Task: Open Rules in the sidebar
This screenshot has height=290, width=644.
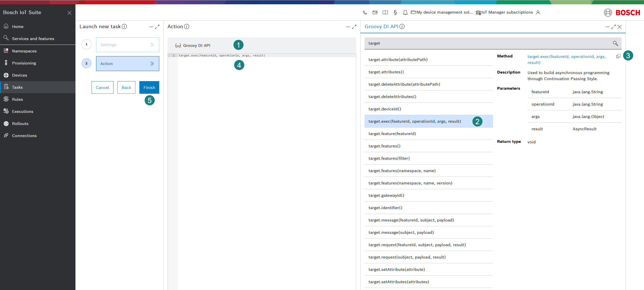Action: point(38,99)
